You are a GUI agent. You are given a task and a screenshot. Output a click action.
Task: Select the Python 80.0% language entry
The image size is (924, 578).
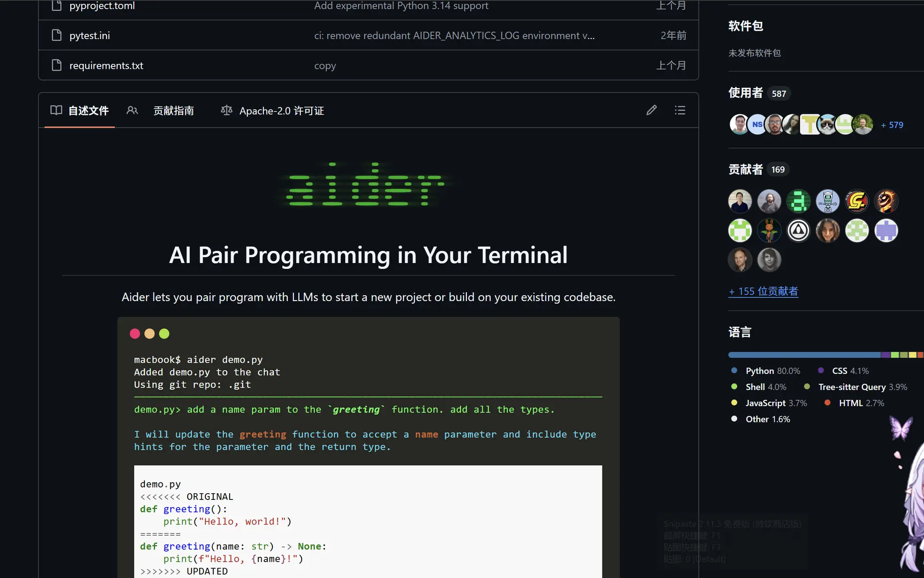766,371
